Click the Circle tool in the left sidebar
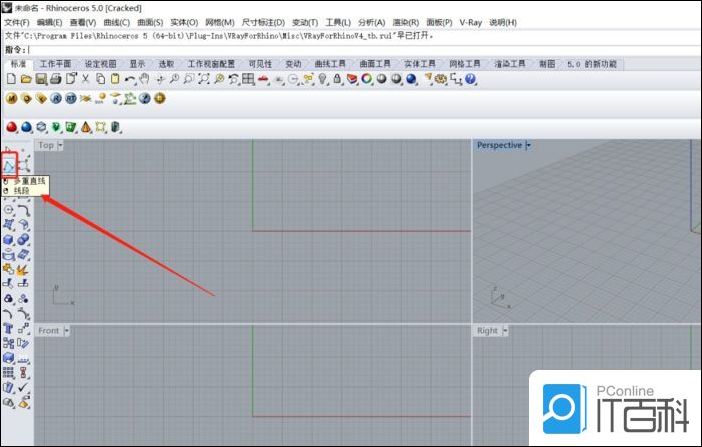The height and width of the screenshot is (447, 702). coord(9,210)
